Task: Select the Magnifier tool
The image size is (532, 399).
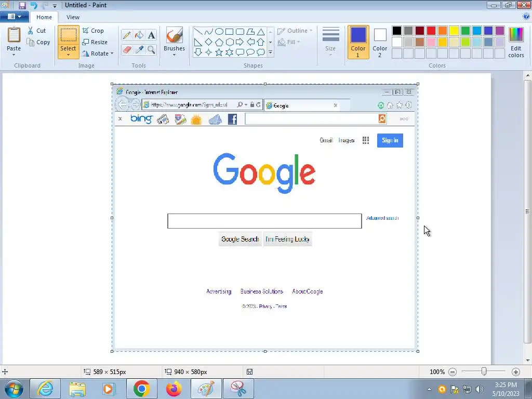Action: point(152,50)
